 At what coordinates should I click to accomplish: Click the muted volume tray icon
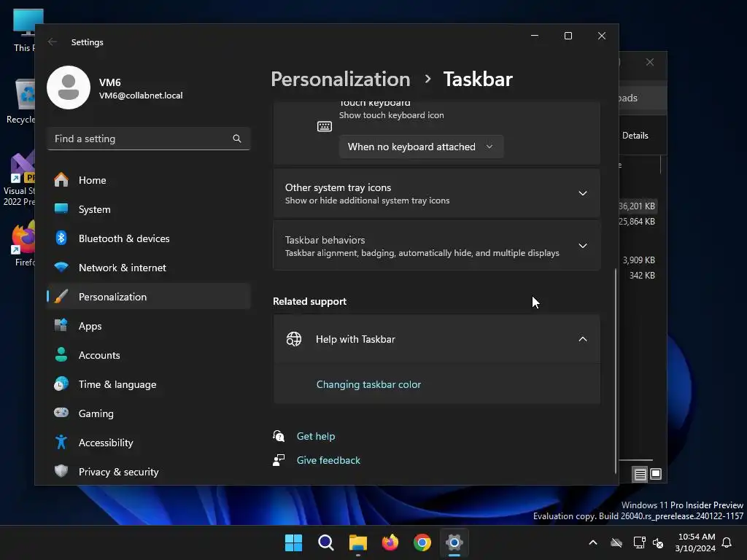point(659,542)
